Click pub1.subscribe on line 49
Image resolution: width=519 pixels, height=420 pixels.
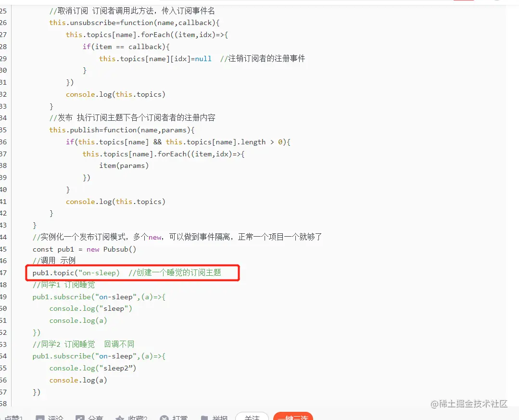coord(99,297)
